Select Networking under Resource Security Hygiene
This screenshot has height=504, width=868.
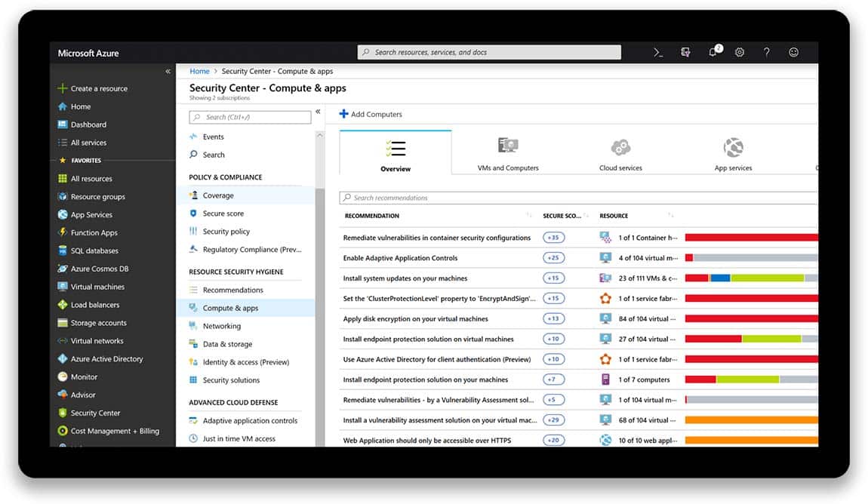(220, 326)
